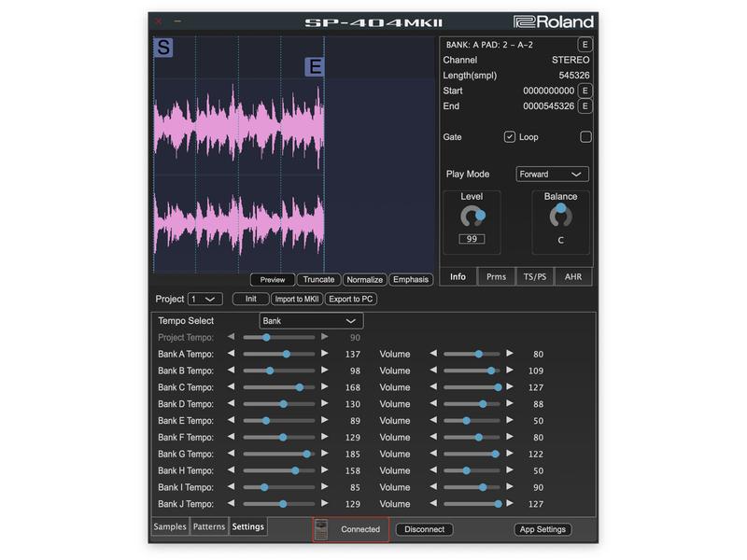Click the E edit button beside BANK: A PAD

click(x=585, y=45)
